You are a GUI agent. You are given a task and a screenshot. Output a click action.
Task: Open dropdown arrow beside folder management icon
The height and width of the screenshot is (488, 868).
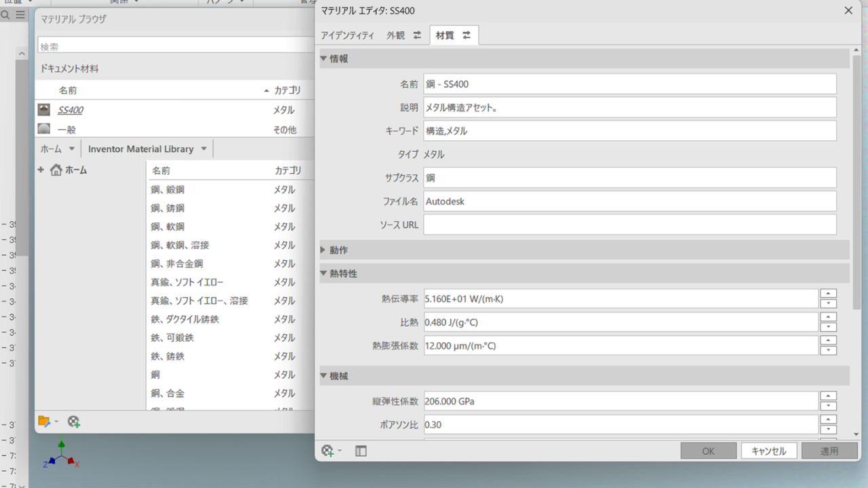(56, 422)
